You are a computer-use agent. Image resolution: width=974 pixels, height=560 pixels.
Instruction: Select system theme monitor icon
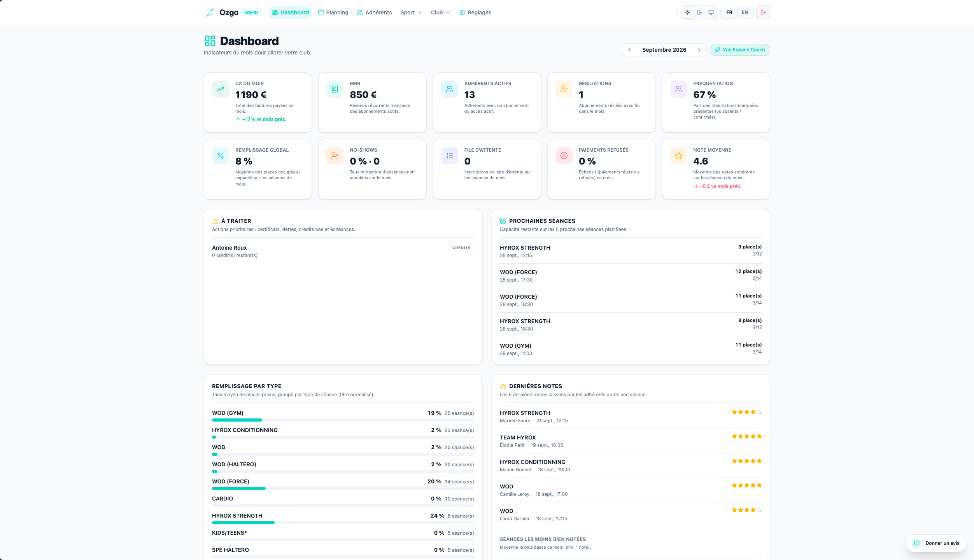[711, 12]
